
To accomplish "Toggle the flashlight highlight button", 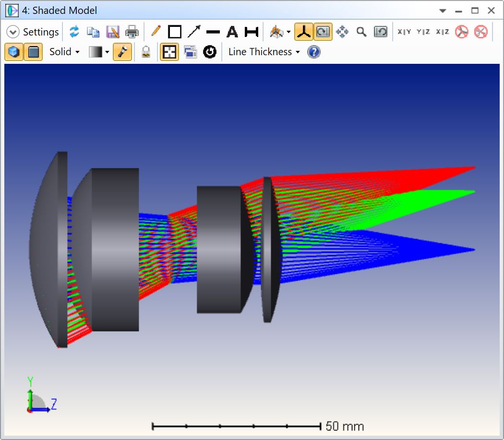I will (122, 52).
